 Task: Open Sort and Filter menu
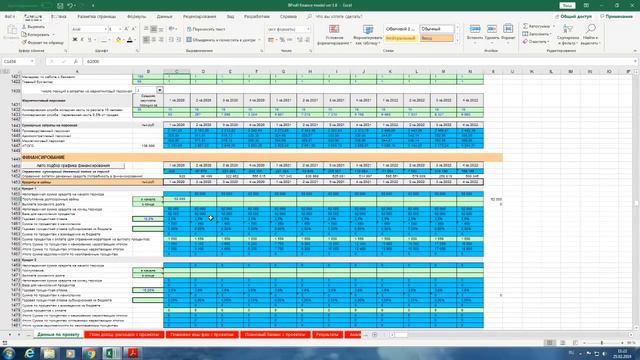(x=568, y=34)
